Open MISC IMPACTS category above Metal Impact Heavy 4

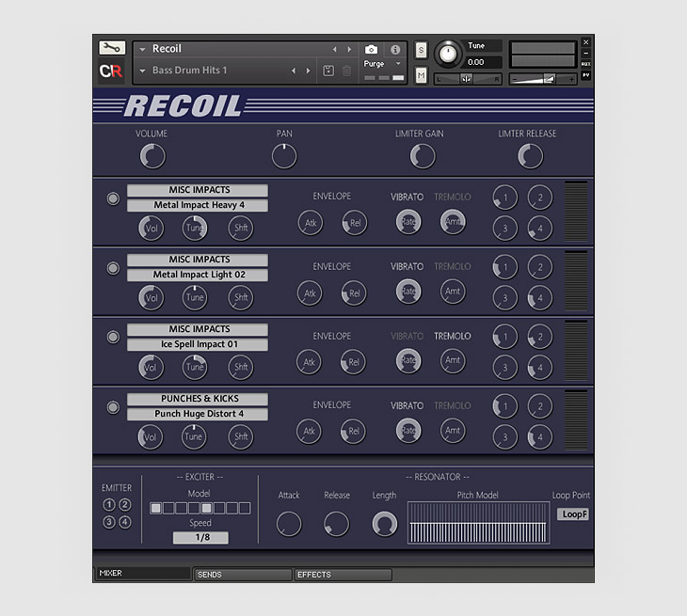pos(198,190)
